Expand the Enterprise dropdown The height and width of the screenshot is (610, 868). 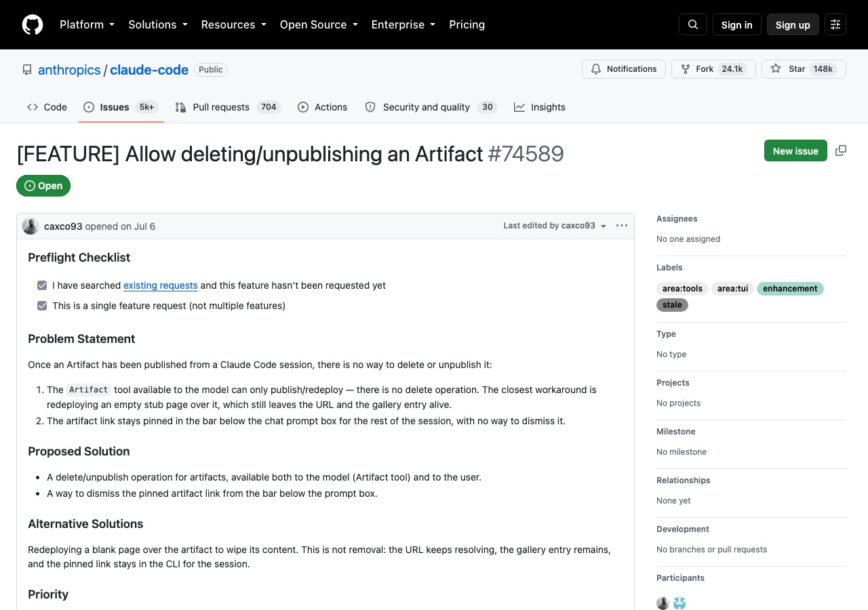tap(403, 24)
